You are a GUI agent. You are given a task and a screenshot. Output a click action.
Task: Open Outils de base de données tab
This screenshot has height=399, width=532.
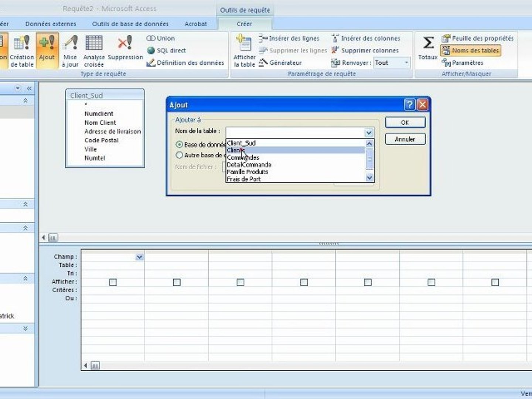pyautogui.click(x=130, y=24)
